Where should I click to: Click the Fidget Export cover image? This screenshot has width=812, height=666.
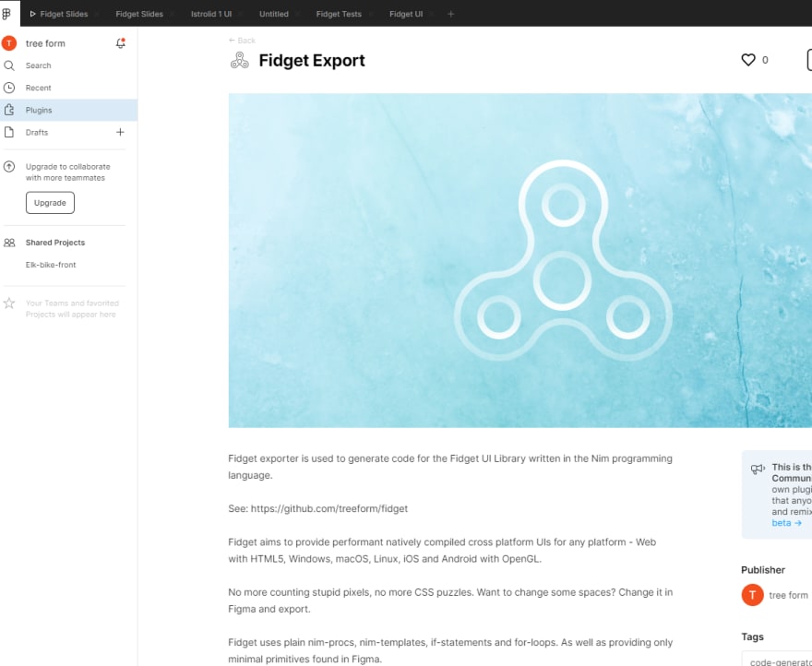(x=519, y=260)
